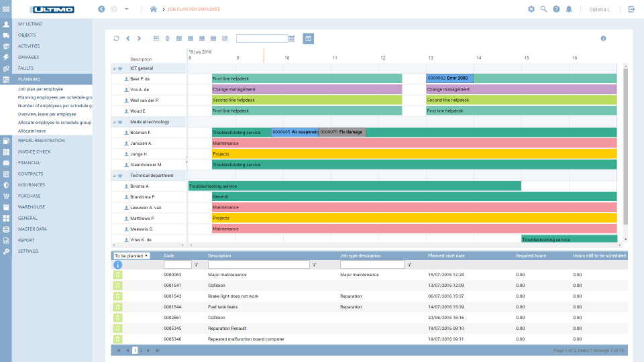Viewport: 644px width, 362px height.
Task: Click the logout icon next to Dijkstra L.
Action: click(x=631, y=9)
